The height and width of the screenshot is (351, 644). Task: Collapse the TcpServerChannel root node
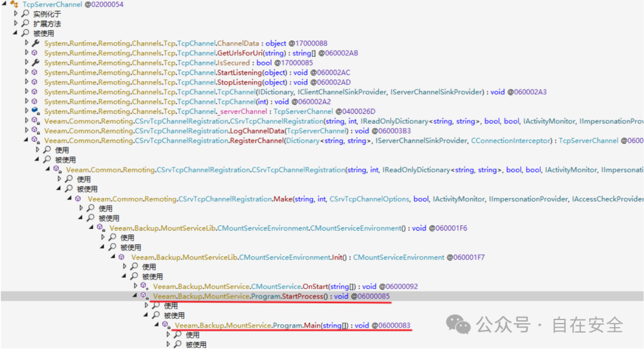(4, 4)
